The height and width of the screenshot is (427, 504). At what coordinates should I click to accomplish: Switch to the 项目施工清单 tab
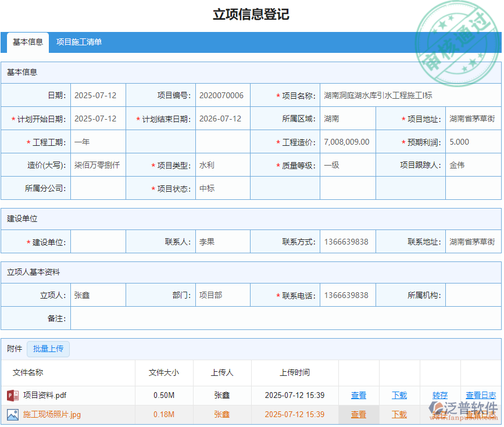[78, 42]
